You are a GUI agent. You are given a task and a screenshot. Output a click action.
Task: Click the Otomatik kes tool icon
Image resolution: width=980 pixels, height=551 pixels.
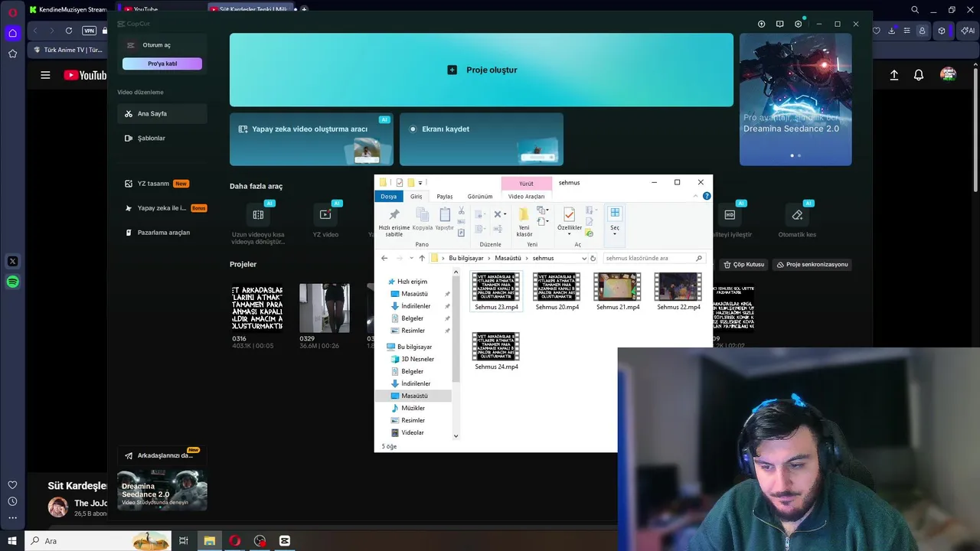click(797, 215)
